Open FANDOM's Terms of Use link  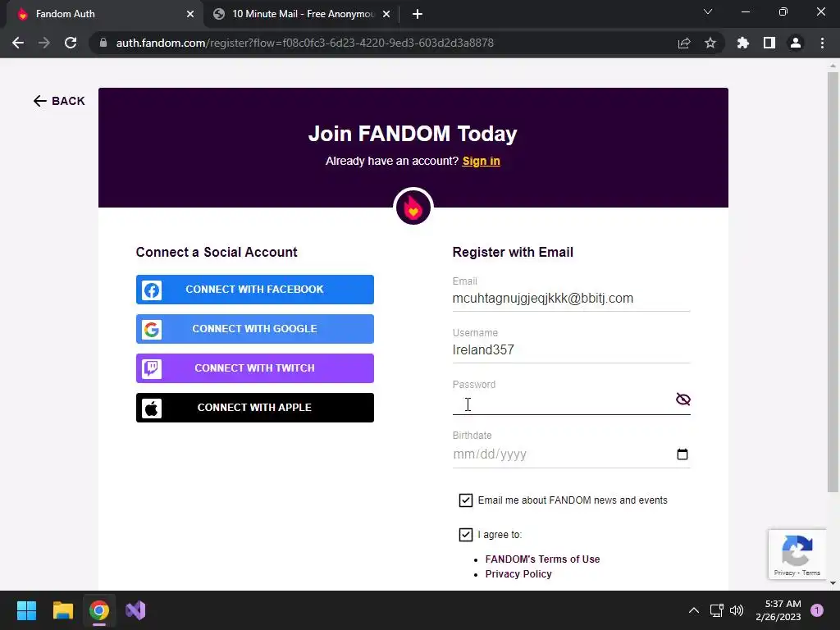(542, 559)
